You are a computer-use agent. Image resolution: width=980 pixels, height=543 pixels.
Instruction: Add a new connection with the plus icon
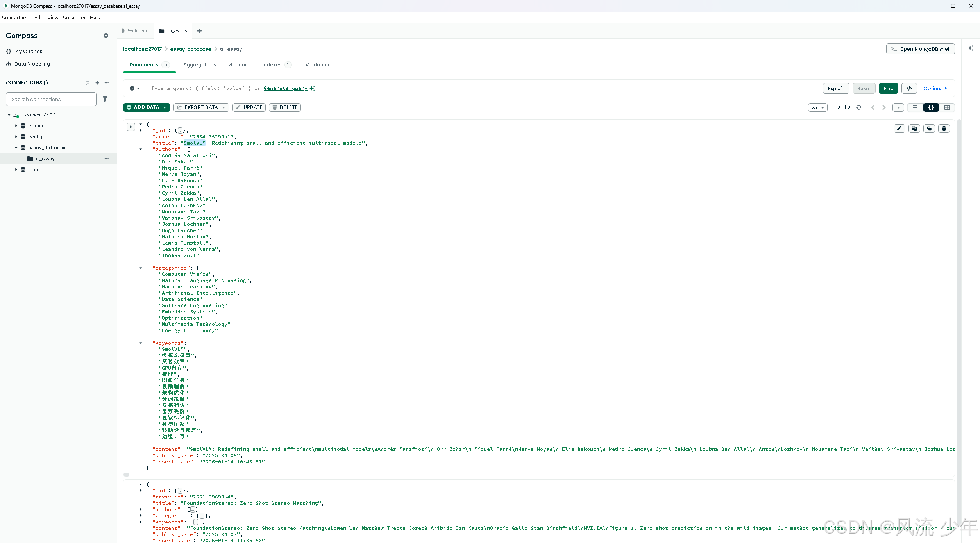click(97, 83)
